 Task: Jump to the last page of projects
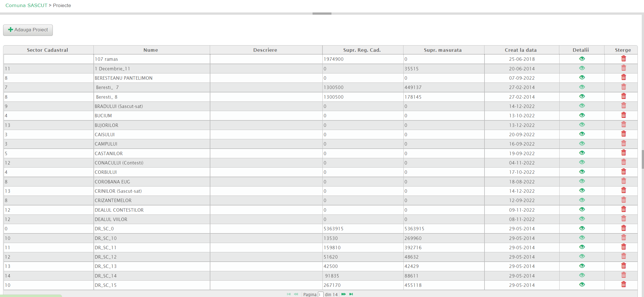(351, 294)
